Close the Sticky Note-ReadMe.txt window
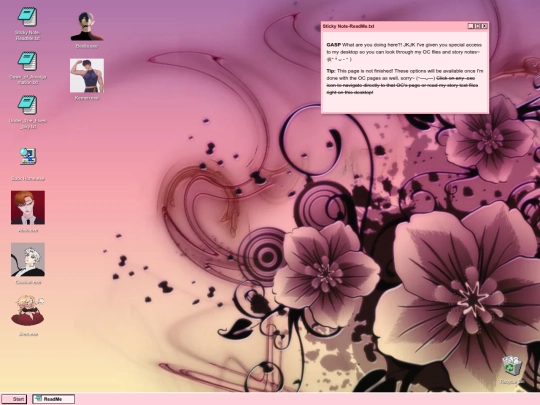Screen dimensions: 540x405 484,26
